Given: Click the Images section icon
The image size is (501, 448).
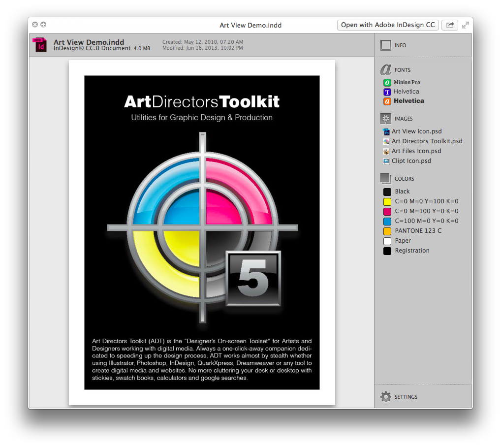Looking at the screenshot, I should point(386,119).
